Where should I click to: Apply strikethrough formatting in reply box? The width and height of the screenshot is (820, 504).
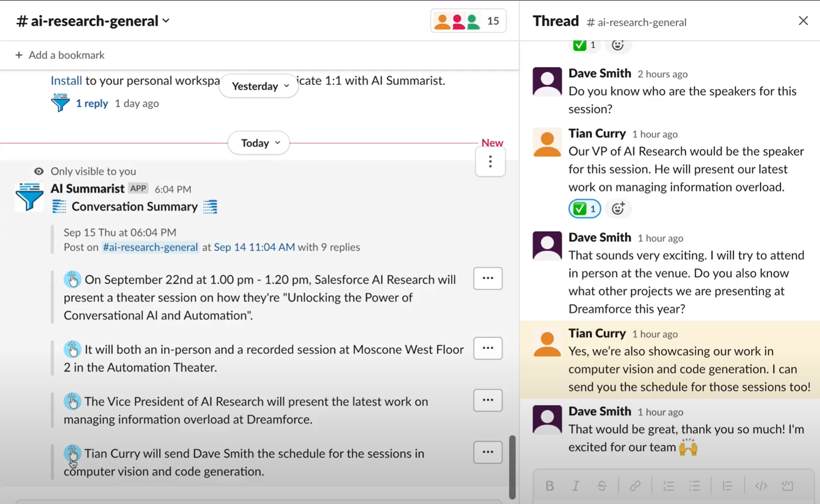point(602,486)
